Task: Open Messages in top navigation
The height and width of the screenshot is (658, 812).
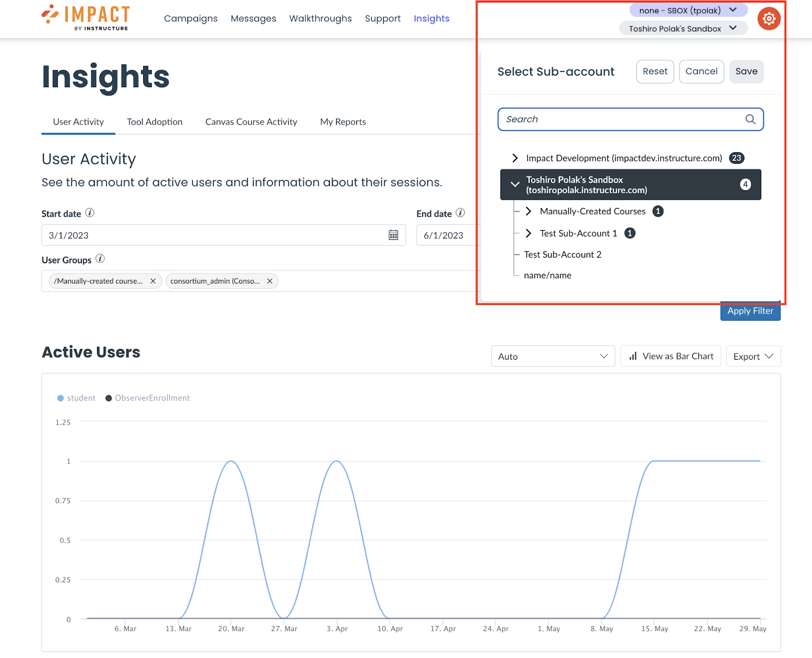Action: click(x=253, y=18)
